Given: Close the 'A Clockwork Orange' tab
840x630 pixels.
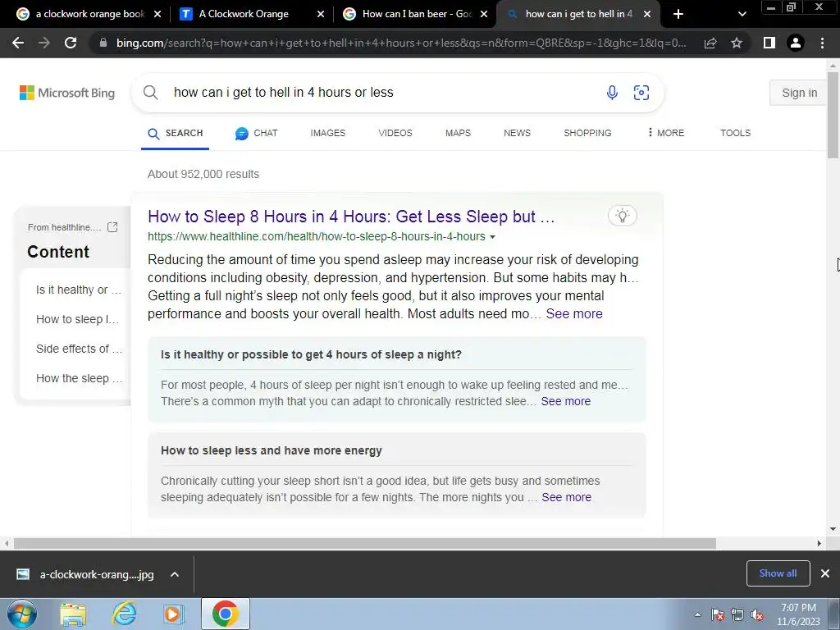Looking at the screenshot, I should point(321,14).
